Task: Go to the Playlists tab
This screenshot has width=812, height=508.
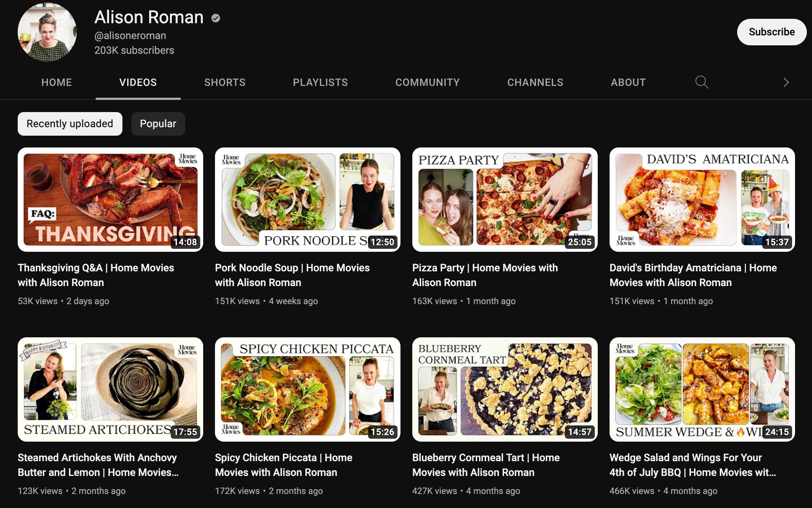Action: click(x=320, y=82)
